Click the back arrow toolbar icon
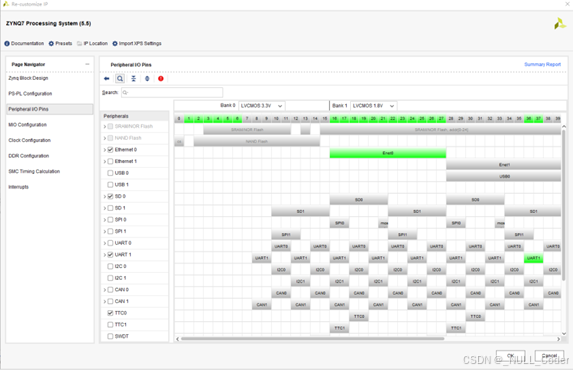Screen dimensions: 573x371 [107, 79]
